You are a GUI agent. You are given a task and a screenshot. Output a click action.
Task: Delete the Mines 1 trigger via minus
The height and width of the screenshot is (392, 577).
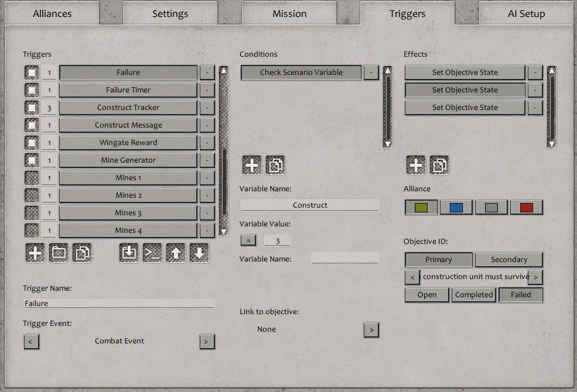(x=207, y=178)
